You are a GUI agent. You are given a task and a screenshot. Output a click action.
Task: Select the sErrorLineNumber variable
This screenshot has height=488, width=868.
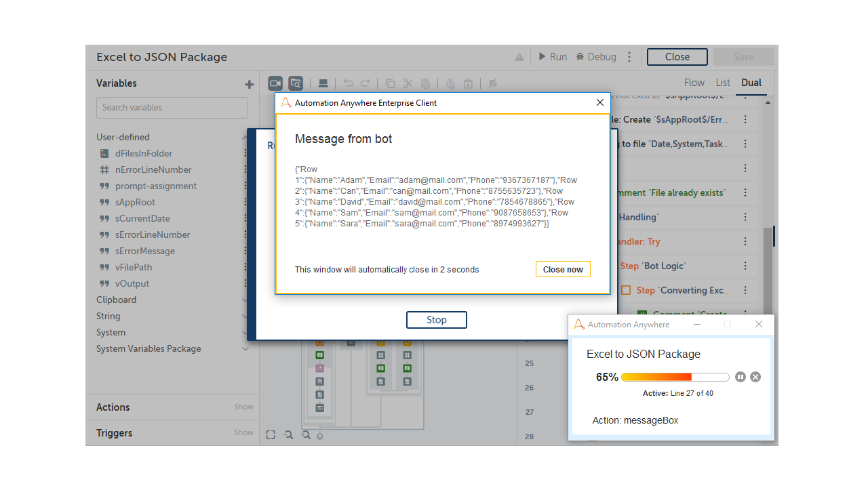(x=153, y=235)
